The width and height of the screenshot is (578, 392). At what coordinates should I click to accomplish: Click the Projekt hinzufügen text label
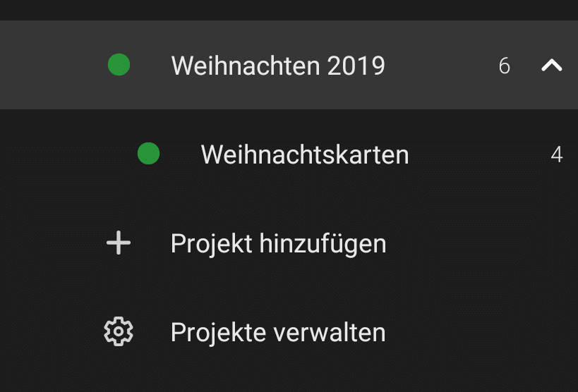pyautogui.click(x=278, y=244)
